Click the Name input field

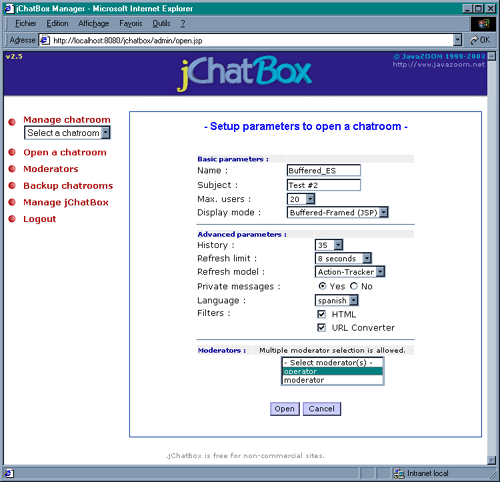click(x=324, y=170)
